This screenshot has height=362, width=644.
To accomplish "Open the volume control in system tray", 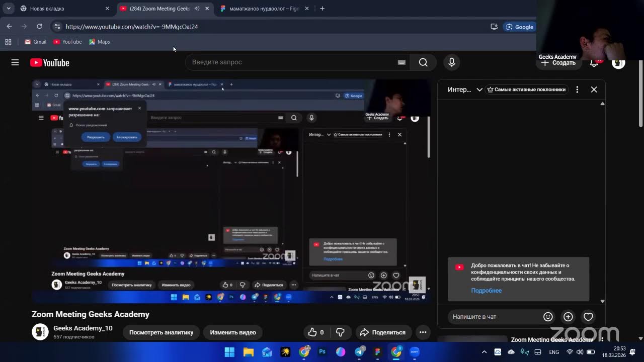I will (580, 352).
